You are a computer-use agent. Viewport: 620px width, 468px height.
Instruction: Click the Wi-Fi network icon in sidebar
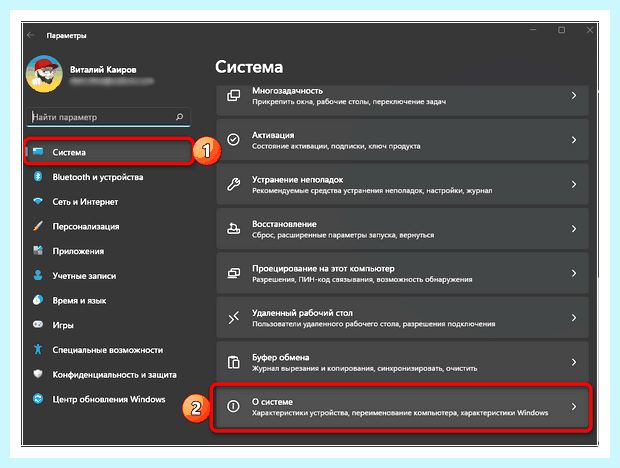(38, 201)
